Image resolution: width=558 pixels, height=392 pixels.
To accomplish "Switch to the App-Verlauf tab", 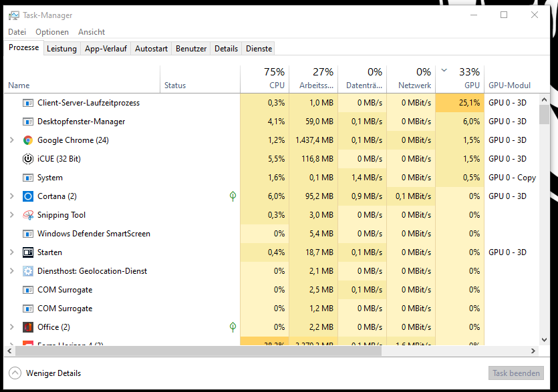I will (106, 49).
